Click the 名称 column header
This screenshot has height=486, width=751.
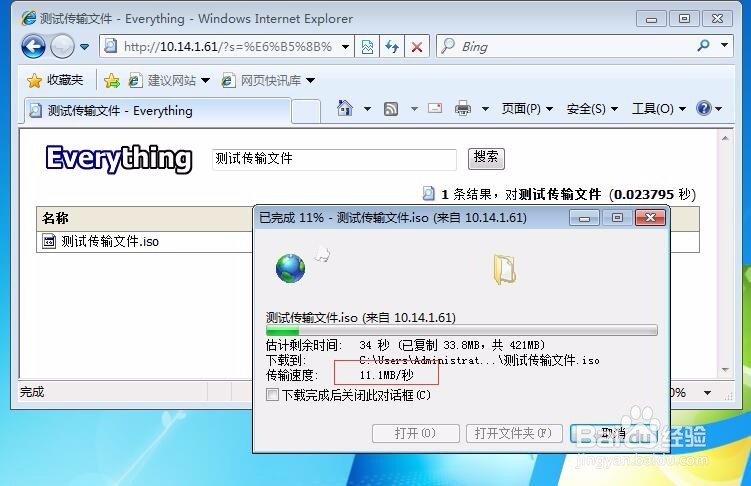click(56, 218)
